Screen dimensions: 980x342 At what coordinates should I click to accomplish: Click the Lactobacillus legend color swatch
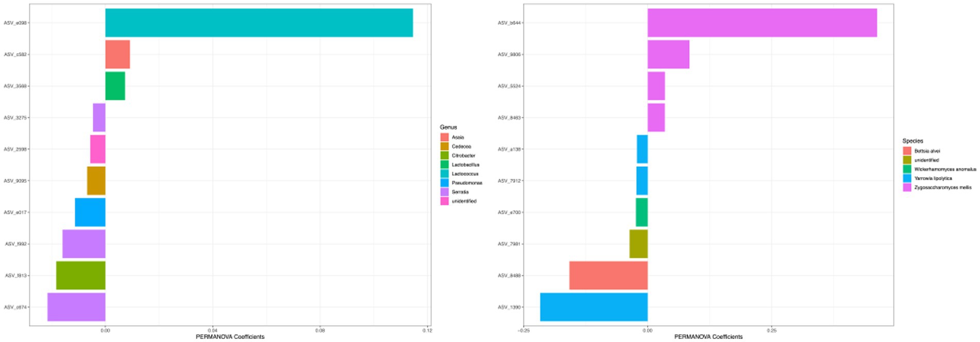tap(444, 165)
